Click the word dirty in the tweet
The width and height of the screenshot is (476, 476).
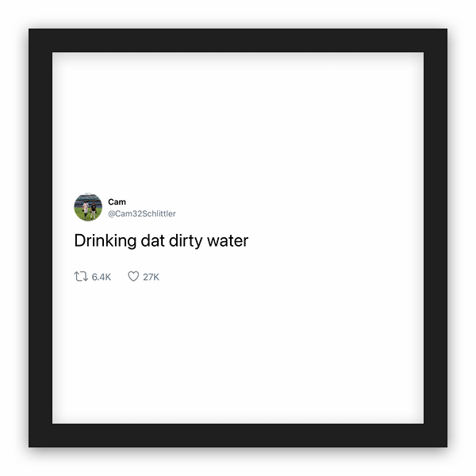click(x=186, y=241)
